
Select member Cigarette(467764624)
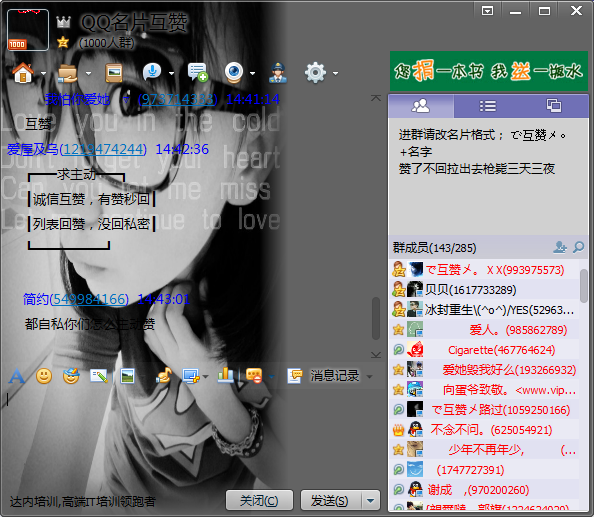(484, 350)
